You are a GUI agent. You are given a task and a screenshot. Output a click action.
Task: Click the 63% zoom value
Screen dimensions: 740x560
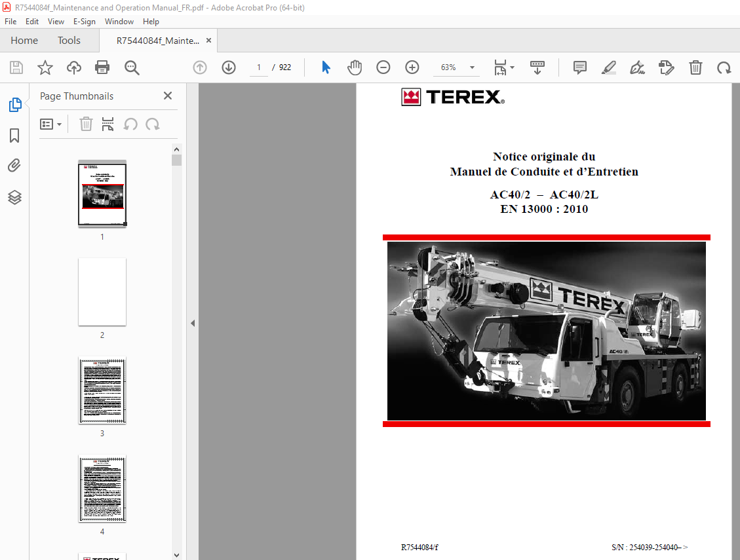coord(448,67)
